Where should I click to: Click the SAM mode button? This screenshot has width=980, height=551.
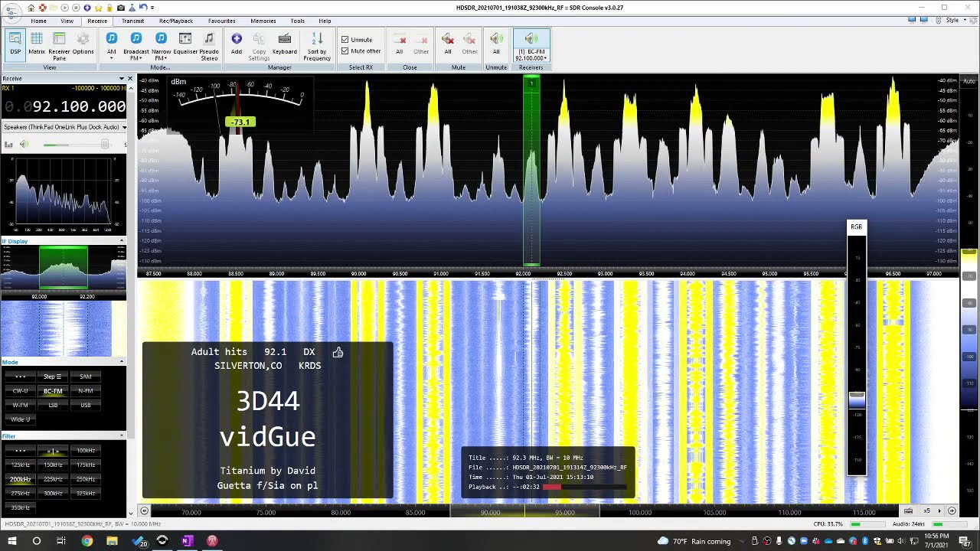tap(85, 377)
